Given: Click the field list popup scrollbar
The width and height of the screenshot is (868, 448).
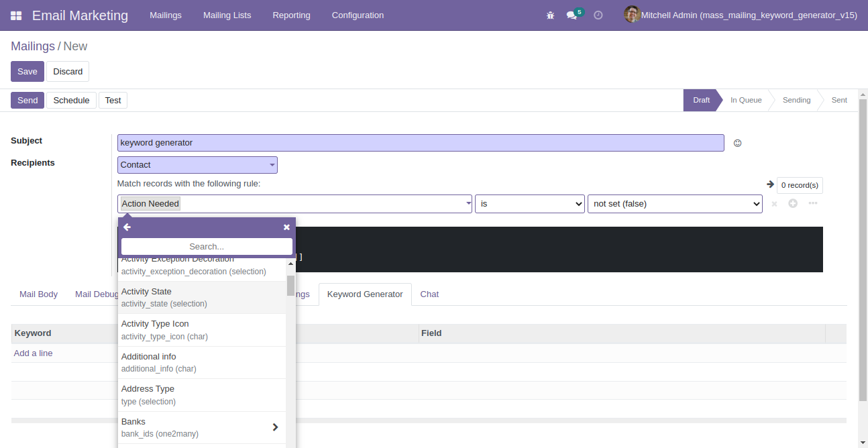Looking at the screenshot, I should pyautogui.click(x=290, y=286).
